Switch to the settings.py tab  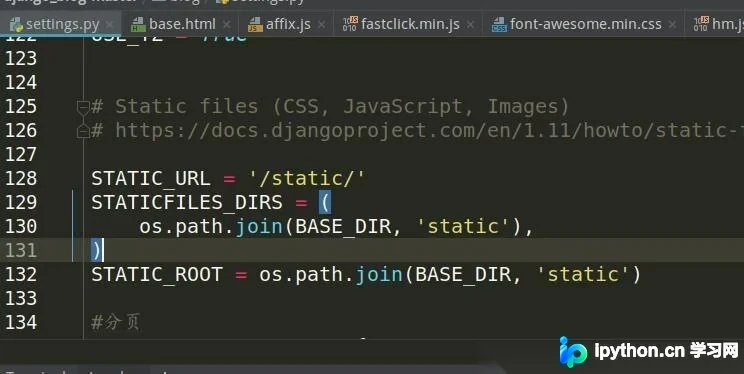[x=61, y=24]
